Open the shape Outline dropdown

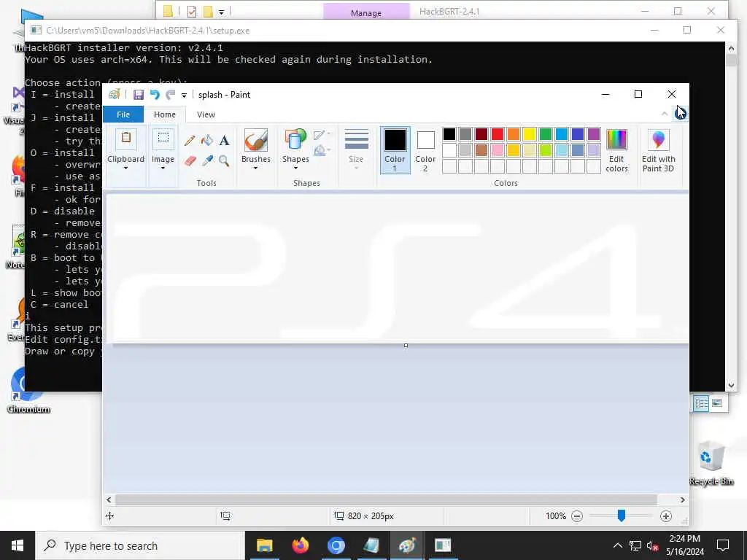pos(322,135)
